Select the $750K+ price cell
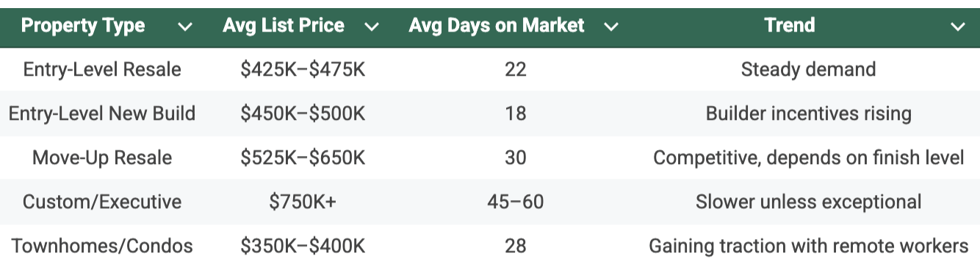980x273 pixels. click(303, 202)
